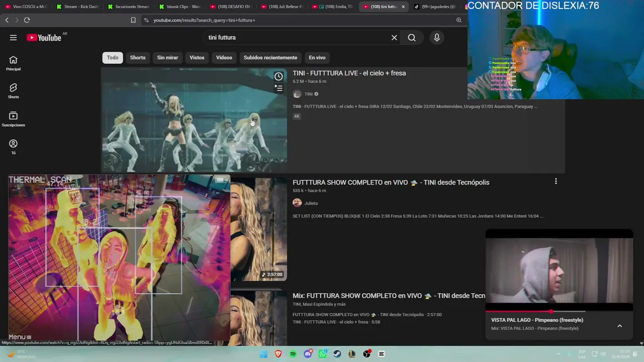Open Shorts in the left sidebar
The height and width of the screenshot is (362, 644).
coord(13,91)
